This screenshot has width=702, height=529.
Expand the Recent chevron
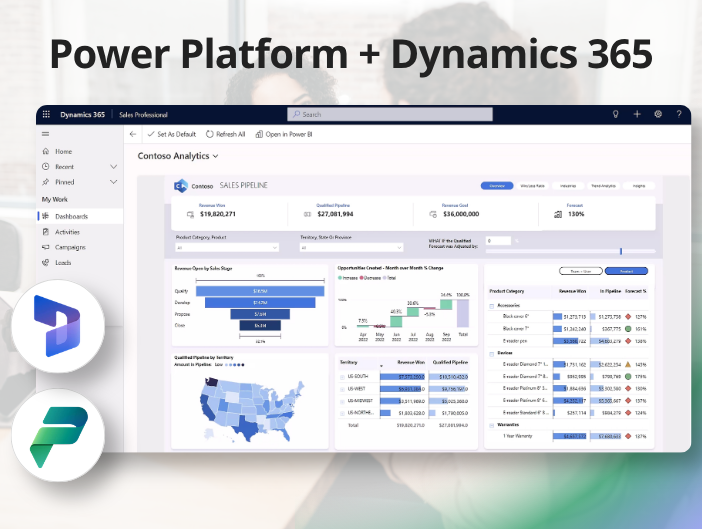(114, 166)
